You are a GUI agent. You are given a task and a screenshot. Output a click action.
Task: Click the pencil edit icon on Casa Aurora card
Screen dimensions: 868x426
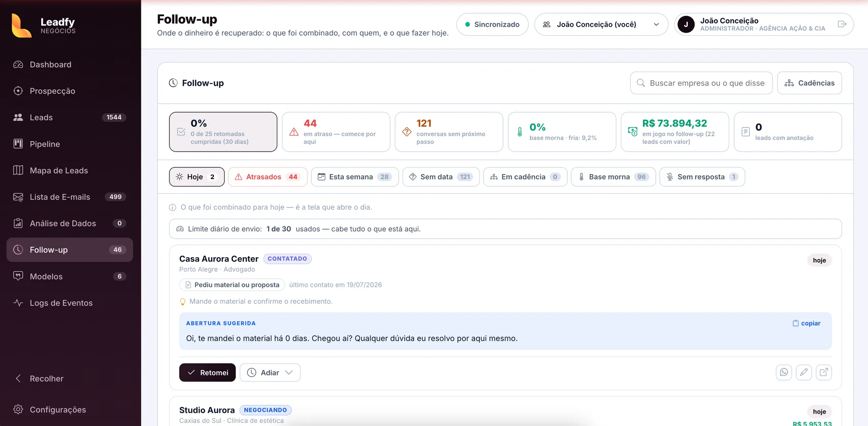click(804, 372)
